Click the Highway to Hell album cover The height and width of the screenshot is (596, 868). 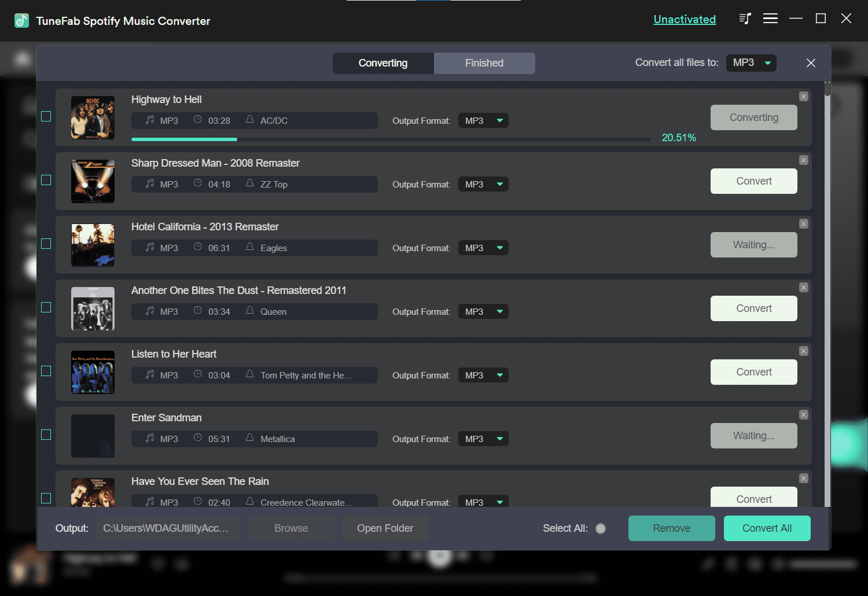point(93,117)
